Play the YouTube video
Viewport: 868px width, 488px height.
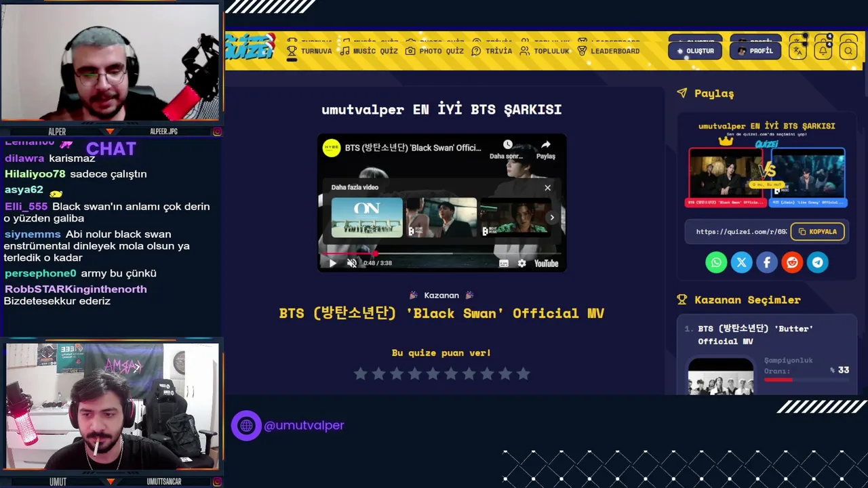click(332, 263)
